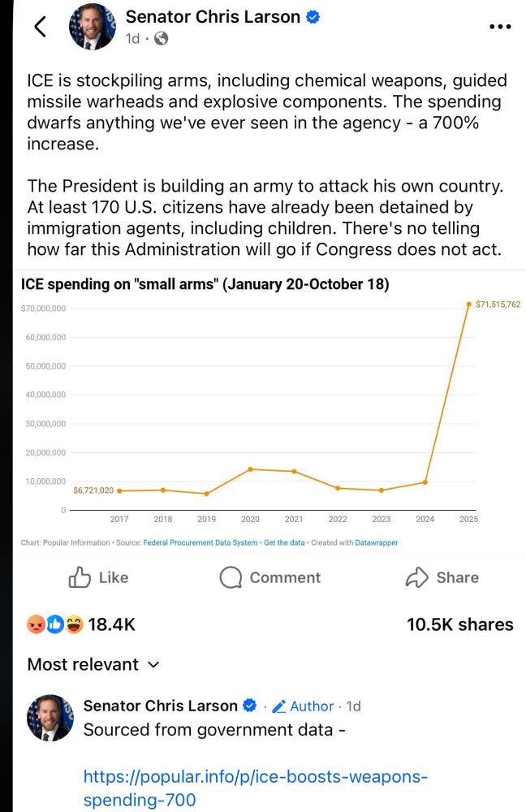Open Senator Chris Larson's name in comment
This screenshot has height=812, width=526.
tap(160, 706)
